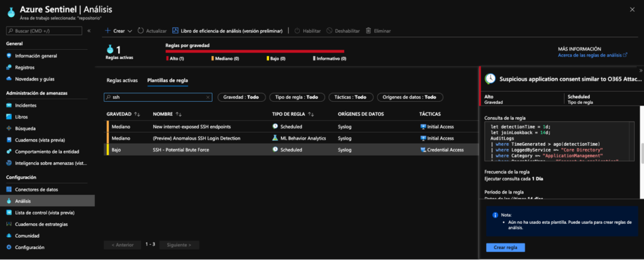Open the Tácticas filter dropdown
Viewport: 644px width, 261px height.
pyautogui.click(x=350, y=97)
